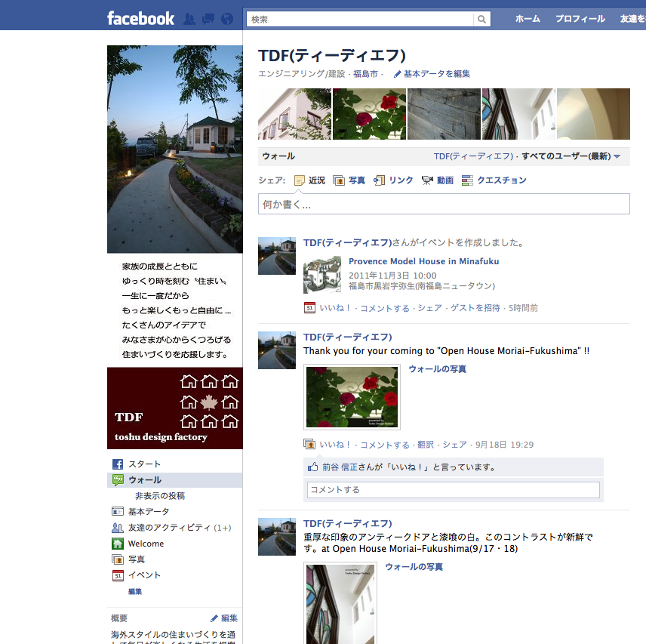Viewport: 646px width, 644px height.
Task: Select the 近況 status share icon
Action: pos(300,180)
